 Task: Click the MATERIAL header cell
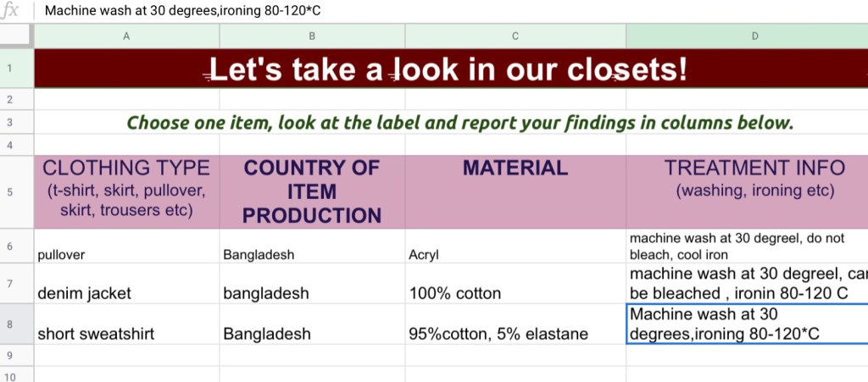[x=515, y=191]
